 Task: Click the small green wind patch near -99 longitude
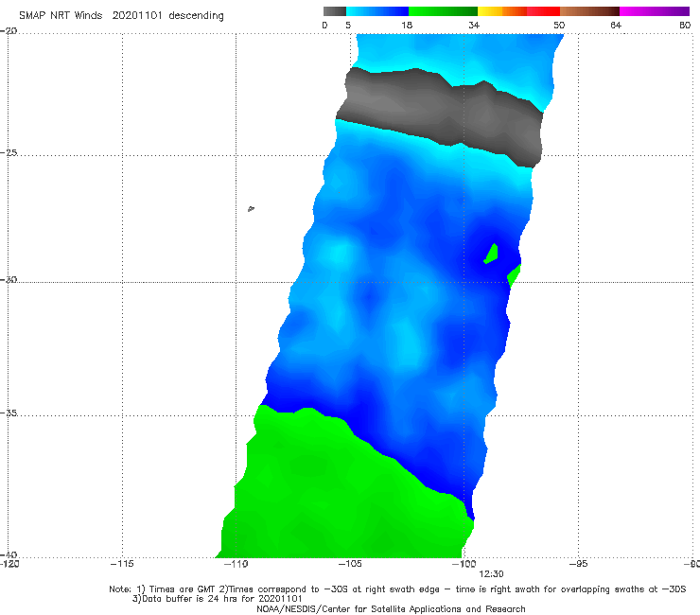pos(492,254)
